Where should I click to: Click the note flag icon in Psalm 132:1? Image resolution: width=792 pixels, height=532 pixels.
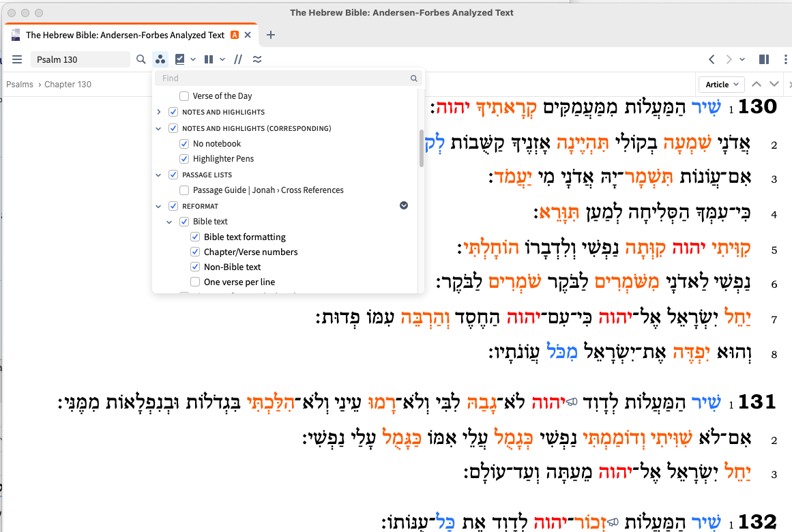(x=613, y=522)
